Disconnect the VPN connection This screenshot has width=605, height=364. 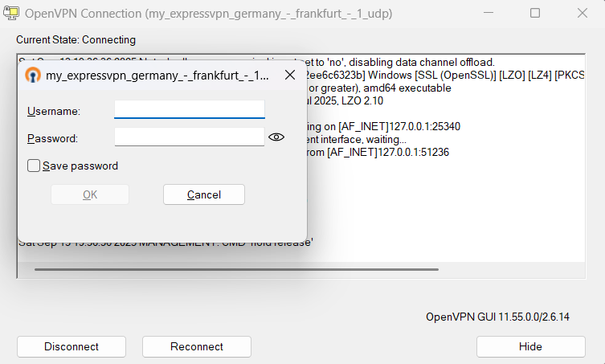[72, 346]
